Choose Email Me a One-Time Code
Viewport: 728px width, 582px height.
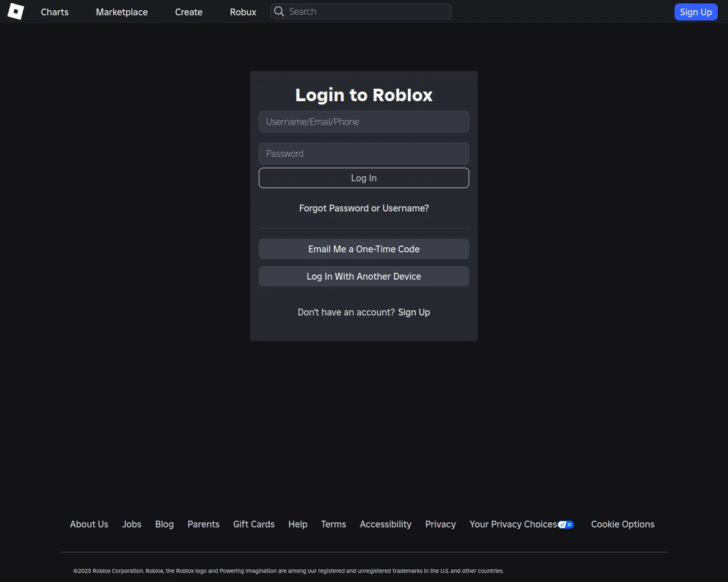pos(364,249)
